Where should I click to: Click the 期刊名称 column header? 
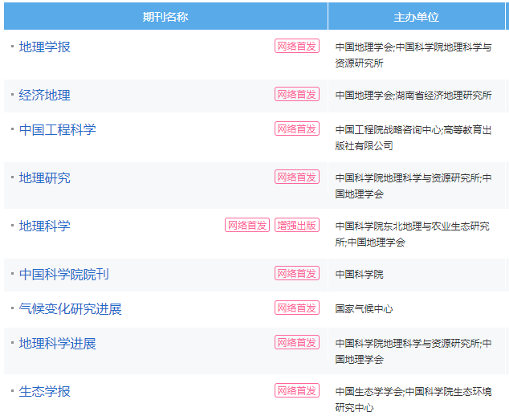tap(165, 17)
